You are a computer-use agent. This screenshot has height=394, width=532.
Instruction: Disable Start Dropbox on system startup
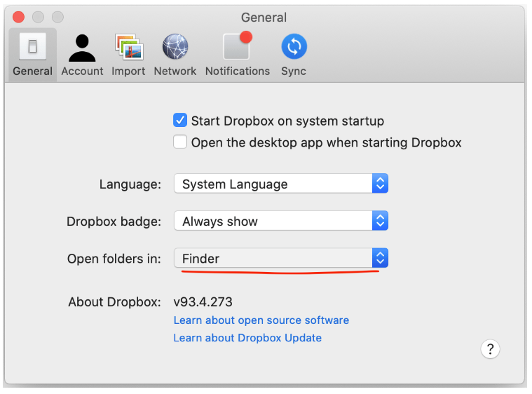click(x=180, y=121)
